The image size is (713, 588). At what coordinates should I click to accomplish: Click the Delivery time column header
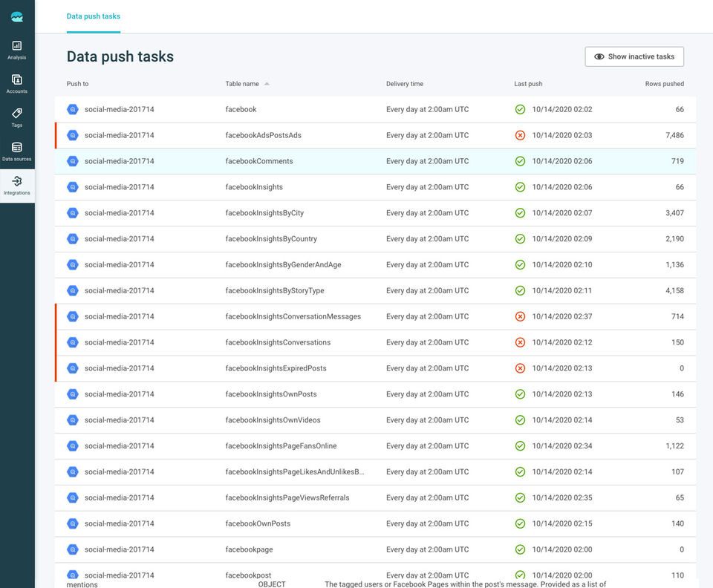(405, 84)
